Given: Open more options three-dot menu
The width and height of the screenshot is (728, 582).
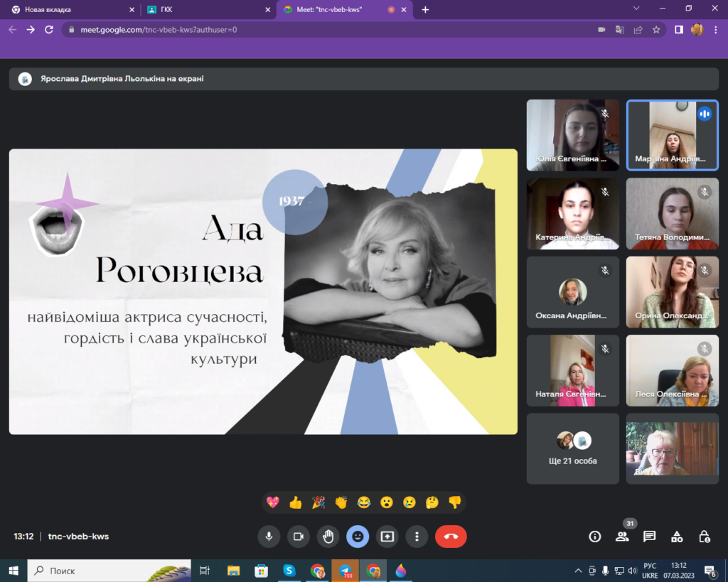Looking at the screenshot, I should (417, 537).
